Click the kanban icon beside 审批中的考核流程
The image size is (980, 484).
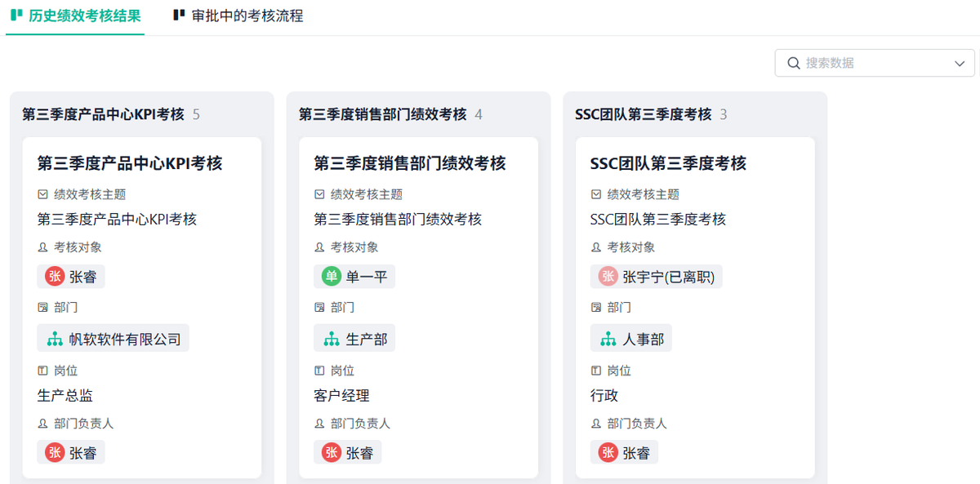click(x=179, y=16)
